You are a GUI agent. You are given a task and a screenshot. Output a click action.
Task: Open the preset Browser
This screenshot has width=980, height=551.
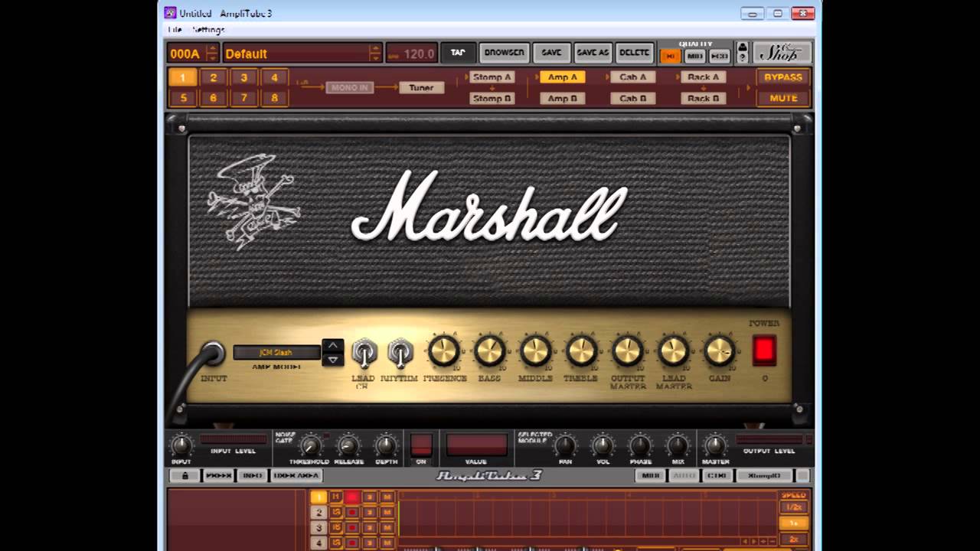click(504, 53)
